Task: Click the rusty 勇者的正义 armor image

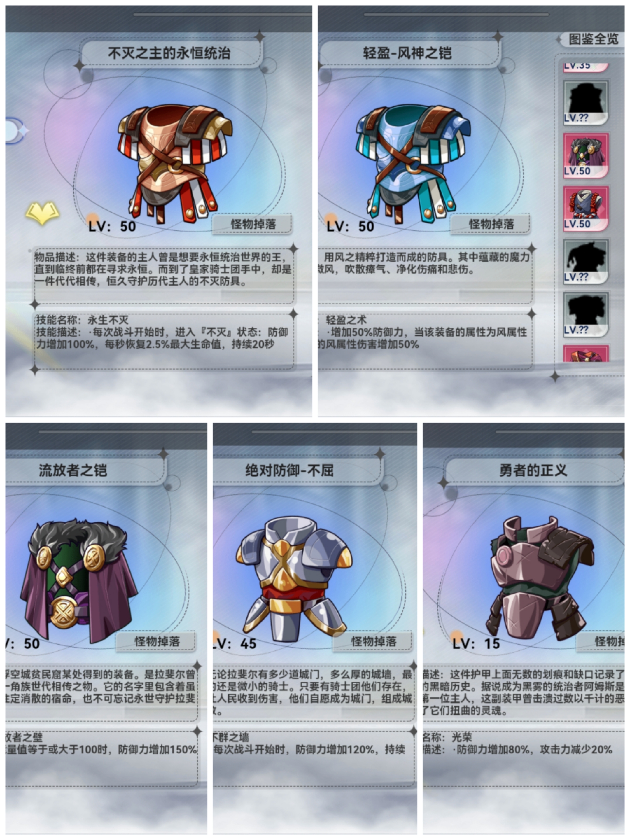Action: pyautogui.click(x=540, y=579)
